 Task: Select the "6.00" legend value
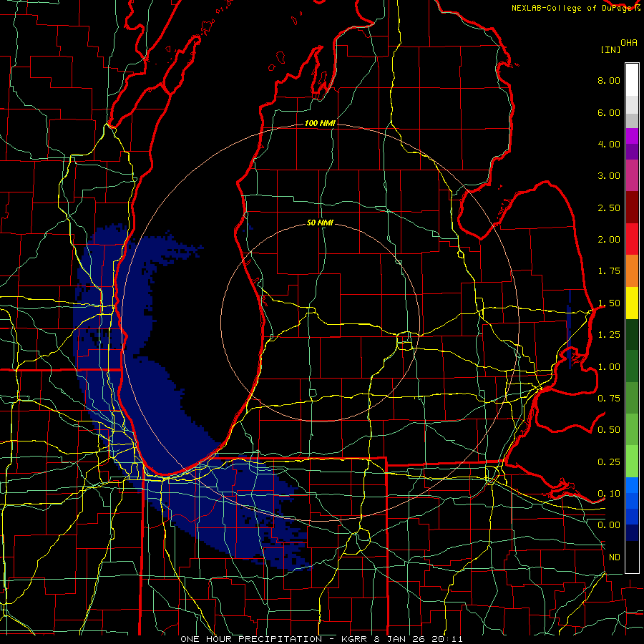point(609,112)
